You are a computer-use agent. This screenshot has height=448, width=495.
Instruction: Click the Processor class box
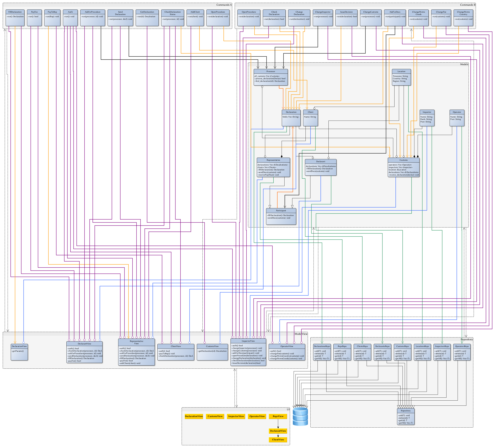click(271, 77)
